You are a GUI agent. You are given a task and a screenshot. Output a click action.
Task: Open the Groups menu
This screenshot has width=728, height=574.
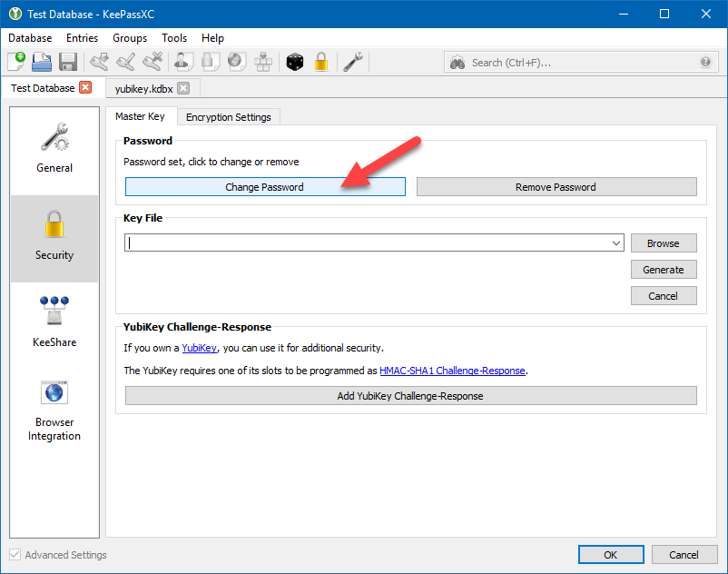130,38
